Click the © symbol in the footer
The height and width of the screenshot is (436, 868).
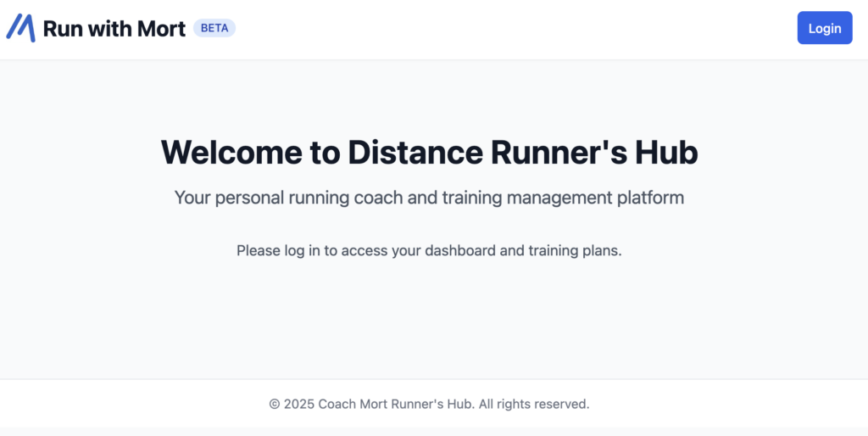click(275, 404)
